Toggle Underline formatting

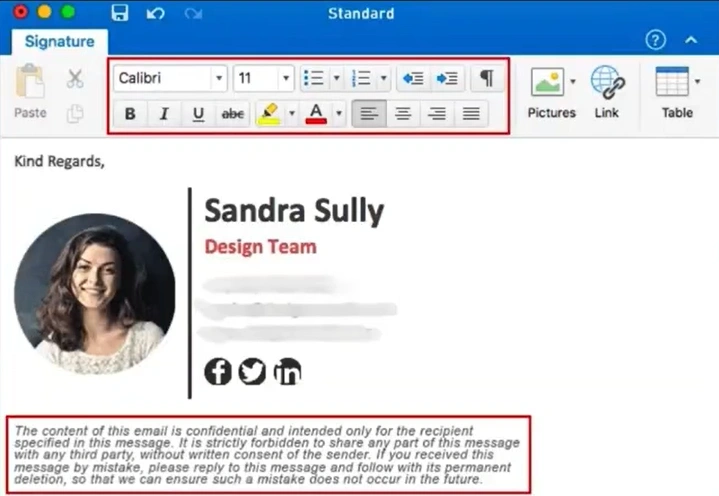(198, 113)
